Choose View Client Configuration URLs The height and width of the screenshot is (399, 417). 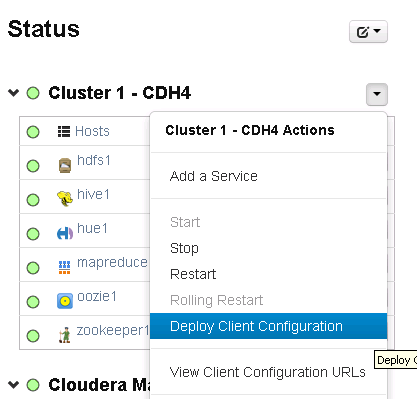click(x=268, y=372)
